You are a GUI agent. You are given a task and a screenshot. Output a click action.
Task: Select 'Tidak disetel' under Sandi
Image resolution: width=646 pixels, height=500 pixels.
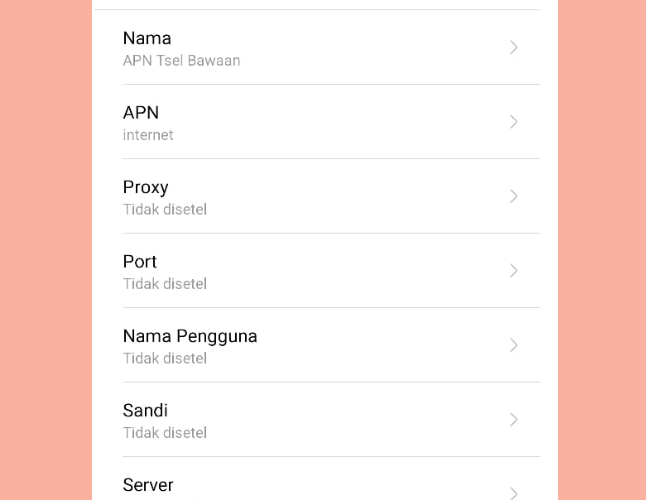pyautogui.click(x=165, y=433)
